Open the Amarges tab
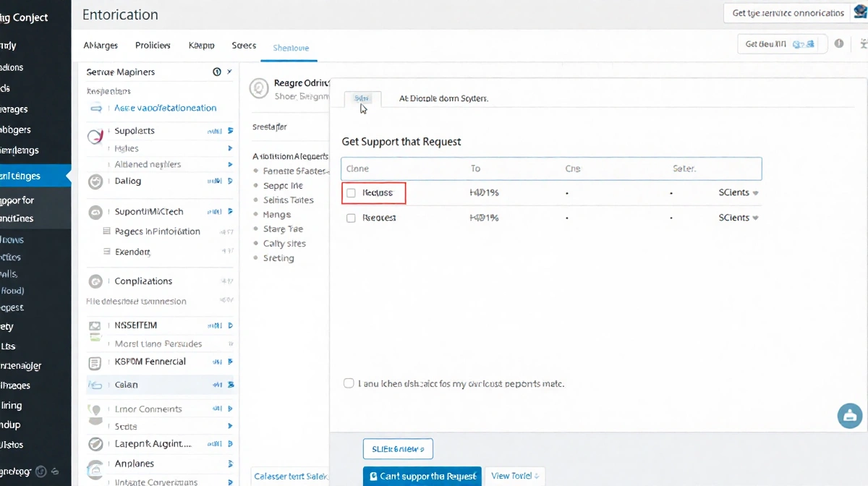The height and width of the screenshot is (486, 868). [101, 46]
